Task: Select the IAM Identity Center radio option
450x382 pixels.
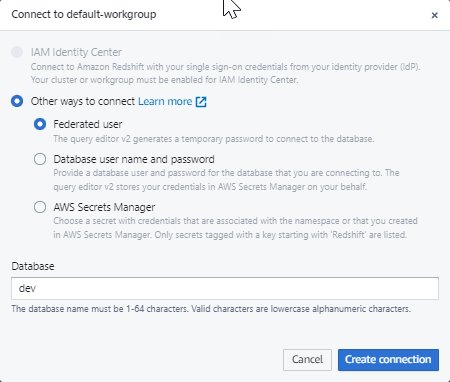Action: (17, 52)
